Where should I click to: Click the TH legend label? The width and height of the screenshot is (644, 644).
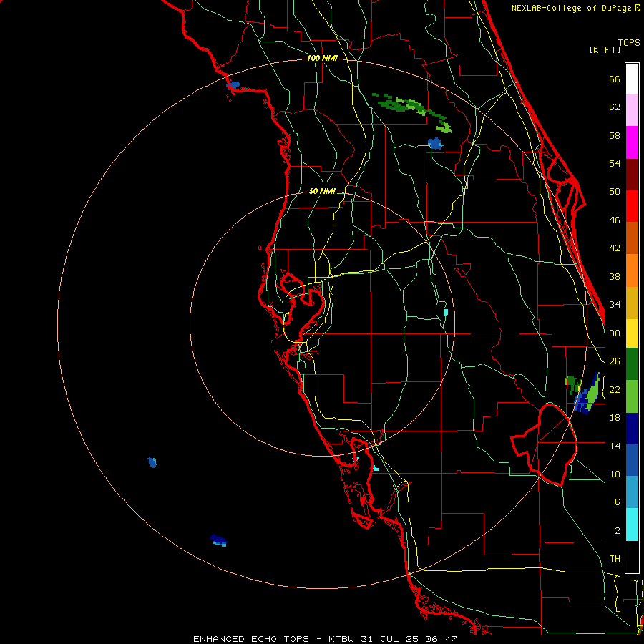(615, 559)
